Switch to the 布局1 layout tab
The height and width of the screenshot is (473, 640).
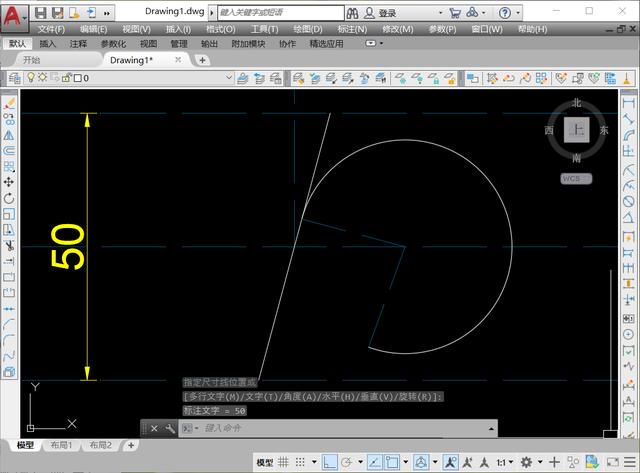point(61,445)
